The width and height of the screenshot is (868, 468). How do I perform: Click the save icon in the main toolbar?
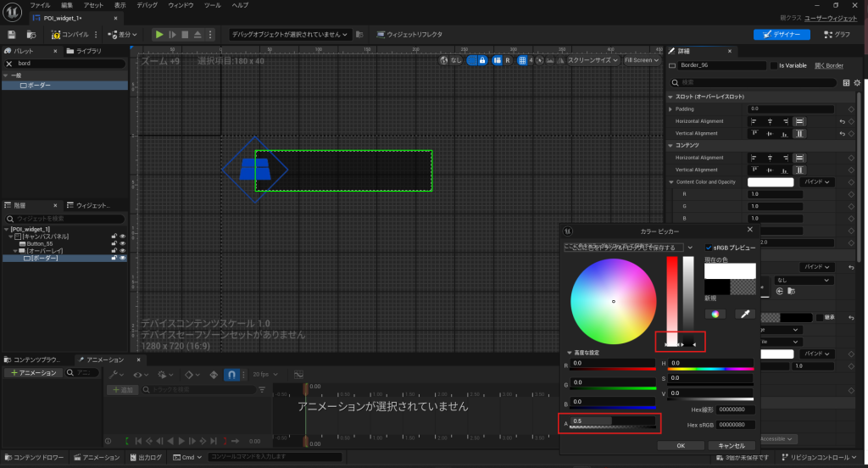coord(12,35)
